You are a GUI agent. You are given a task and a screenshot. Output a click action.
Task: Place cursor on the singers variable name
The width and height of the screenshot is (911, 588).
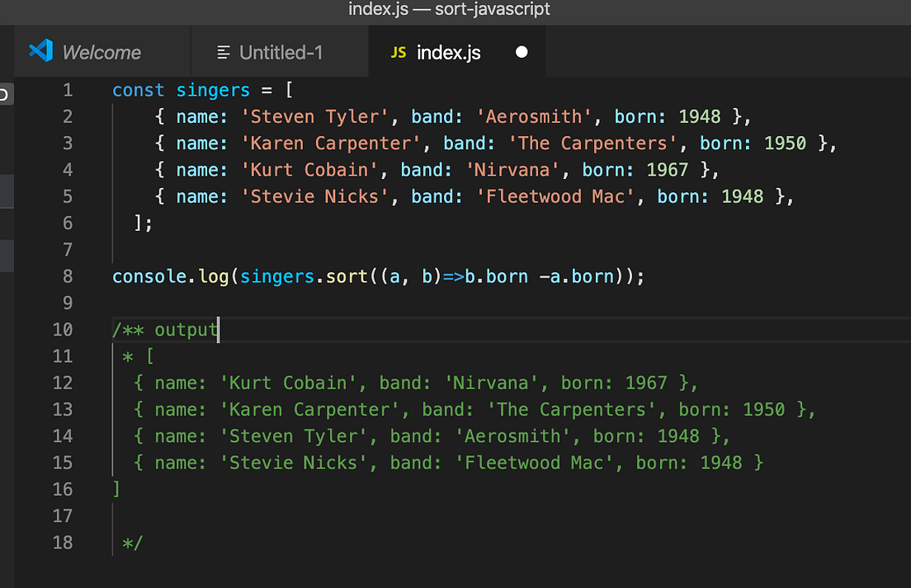[x=213, y=90]
